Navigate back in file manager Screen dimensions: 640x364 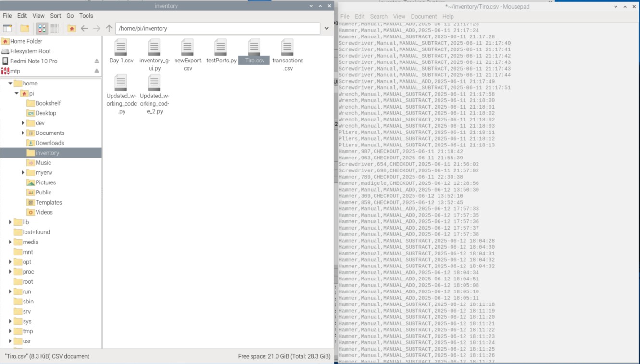click(84, 28)
